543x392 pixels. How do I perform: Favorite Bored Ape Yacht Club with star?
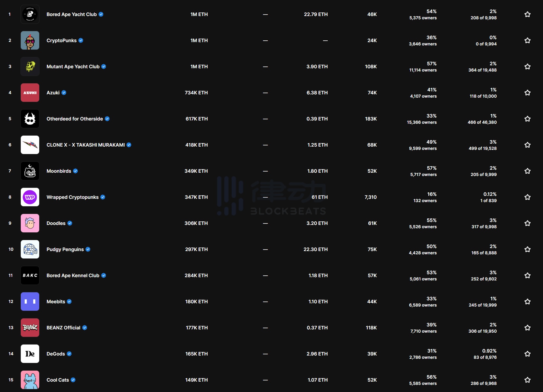click(x=527, y=14)
